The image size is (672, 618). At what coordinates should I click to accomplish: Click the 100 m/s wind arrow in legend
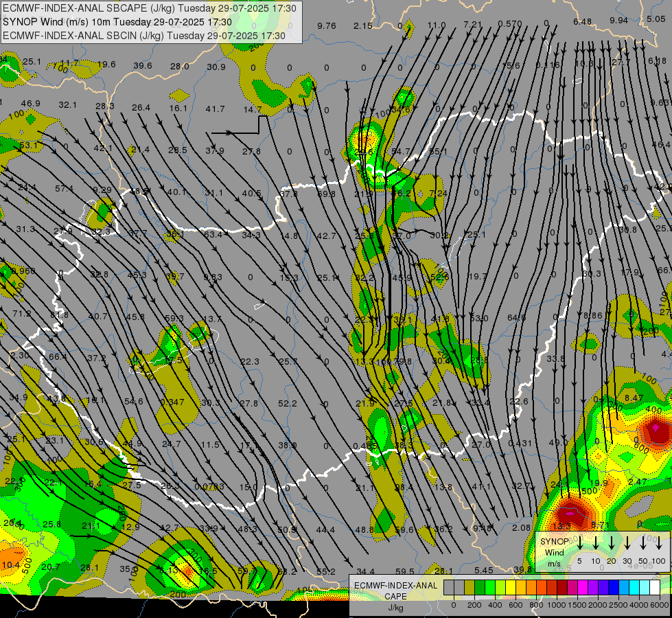point(659,542)
